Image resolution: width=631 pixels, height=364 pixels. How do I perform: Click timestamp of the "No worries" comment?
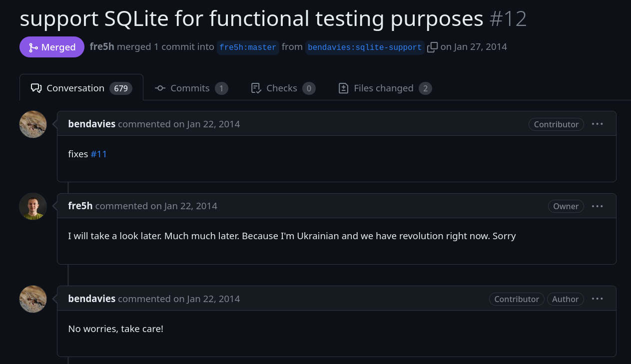tap(213, 299)
